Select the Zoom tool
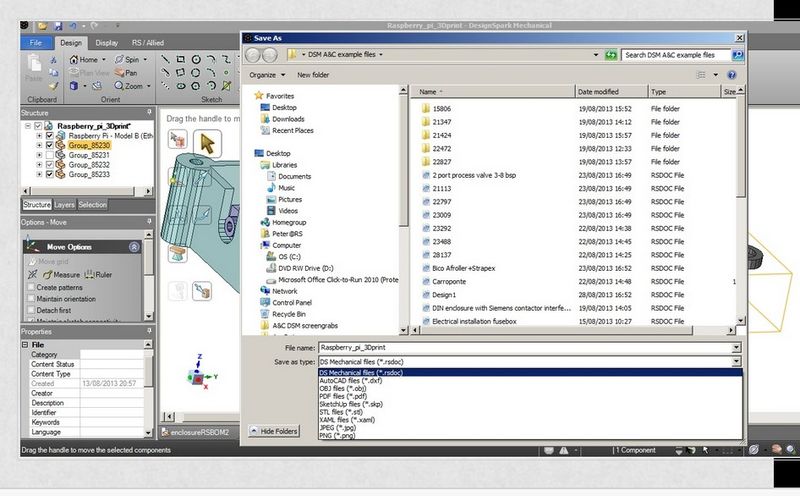 pos(132,86)
